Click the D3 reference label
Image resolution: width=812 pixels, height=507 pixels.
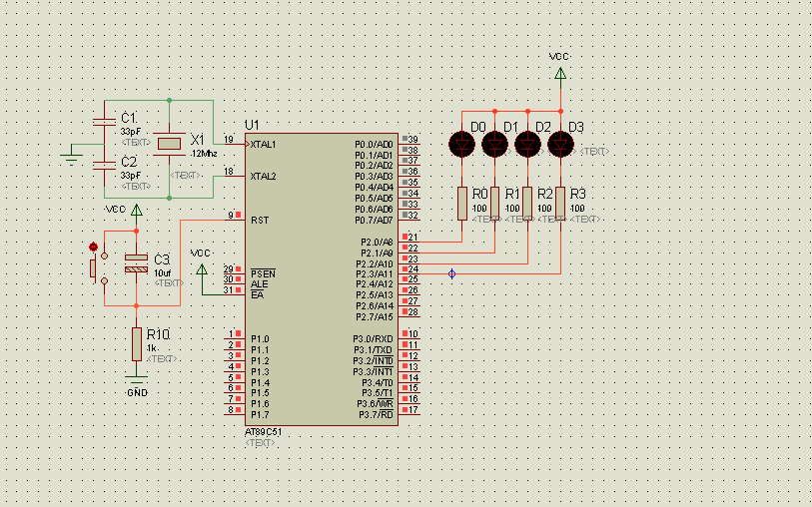point(576,128)
